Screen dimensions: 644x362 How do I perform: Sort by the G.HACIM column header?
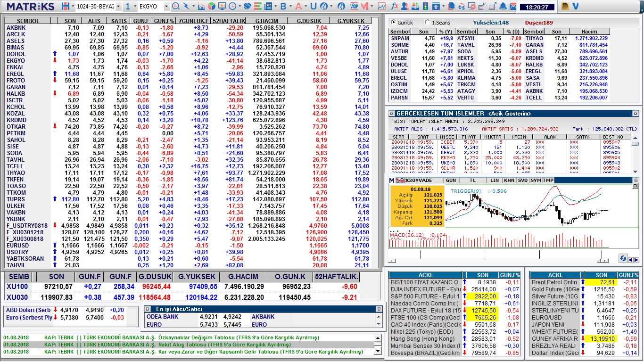(x=266, y=21)
